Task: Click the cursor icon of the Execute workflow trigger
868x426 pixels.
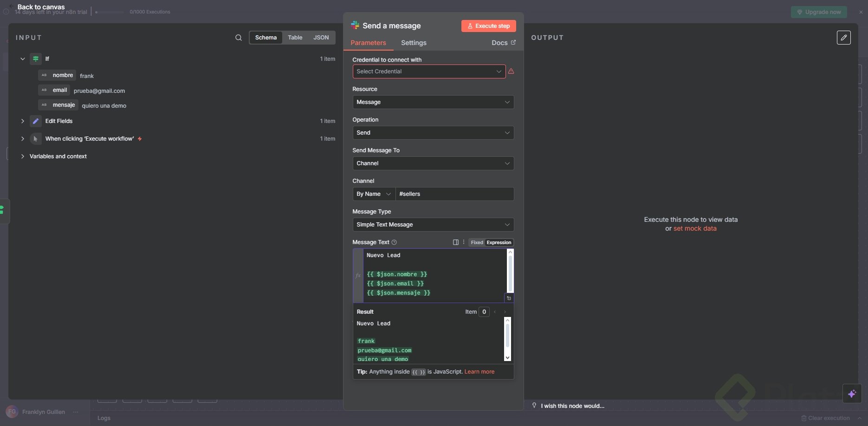Action: pyautogui.click(x=35, y=139)
